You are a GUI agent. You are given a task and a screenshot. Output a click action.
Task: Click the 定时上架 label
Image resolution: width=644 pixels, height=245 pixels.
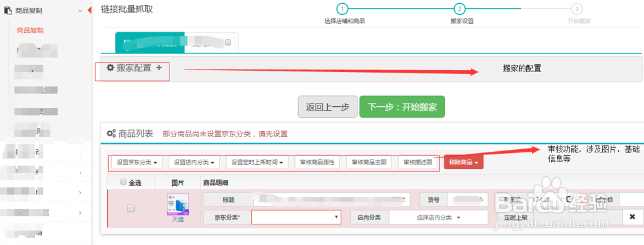[x=515, y=217]
